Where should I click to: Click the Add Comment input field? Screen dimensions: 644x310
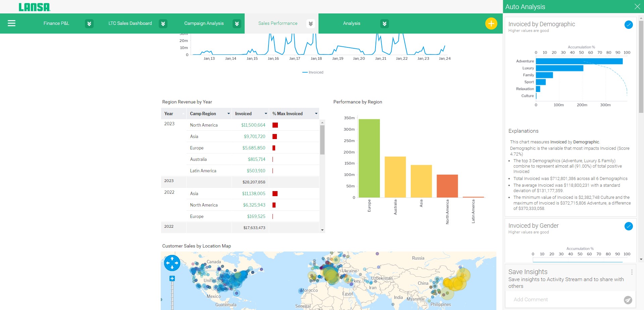[x=564, y=300]
